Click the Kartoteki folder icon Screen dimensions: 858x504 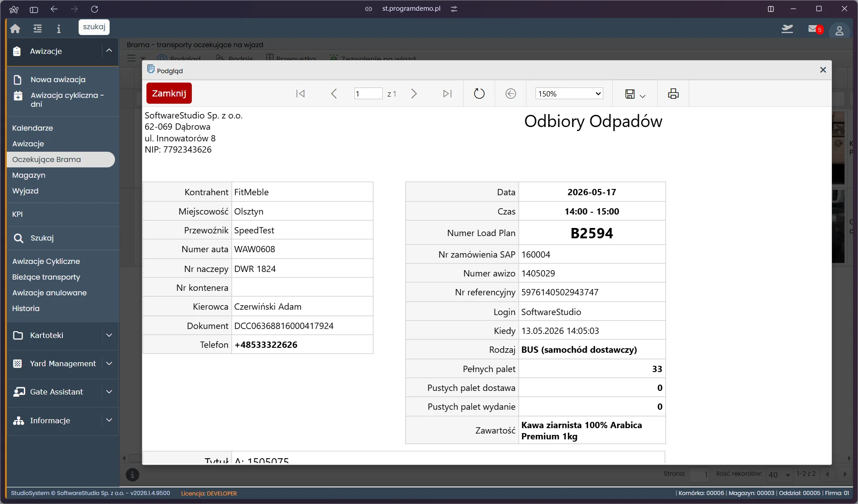tap(18, 335)
